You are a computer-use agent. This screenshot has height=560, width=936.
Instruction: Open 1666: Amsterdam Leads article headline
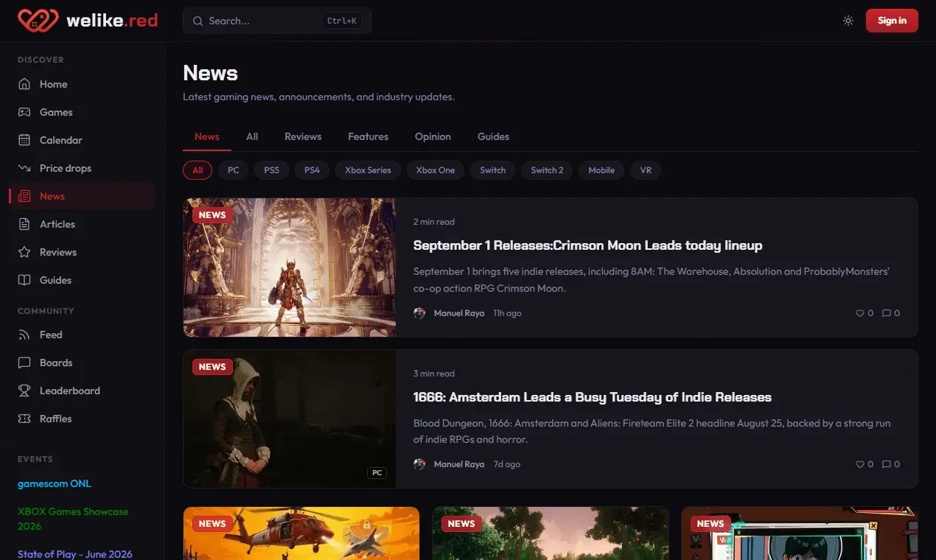tap(593, 397)
